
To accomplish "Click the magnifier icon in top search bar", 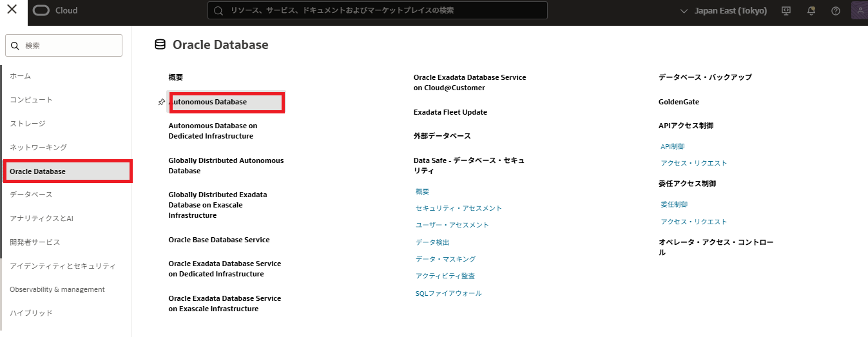I will pyautogui.click(x=218, y=10).
